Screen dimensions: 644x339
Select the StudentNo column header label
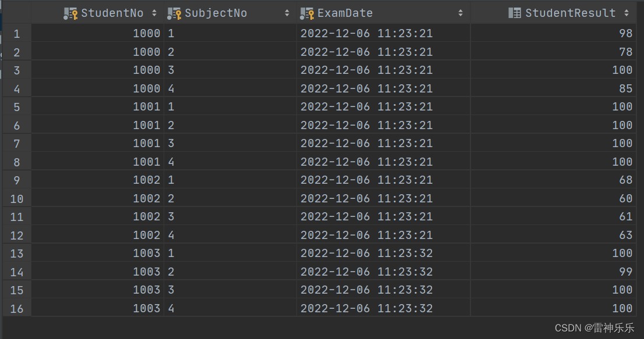[112, 13]
